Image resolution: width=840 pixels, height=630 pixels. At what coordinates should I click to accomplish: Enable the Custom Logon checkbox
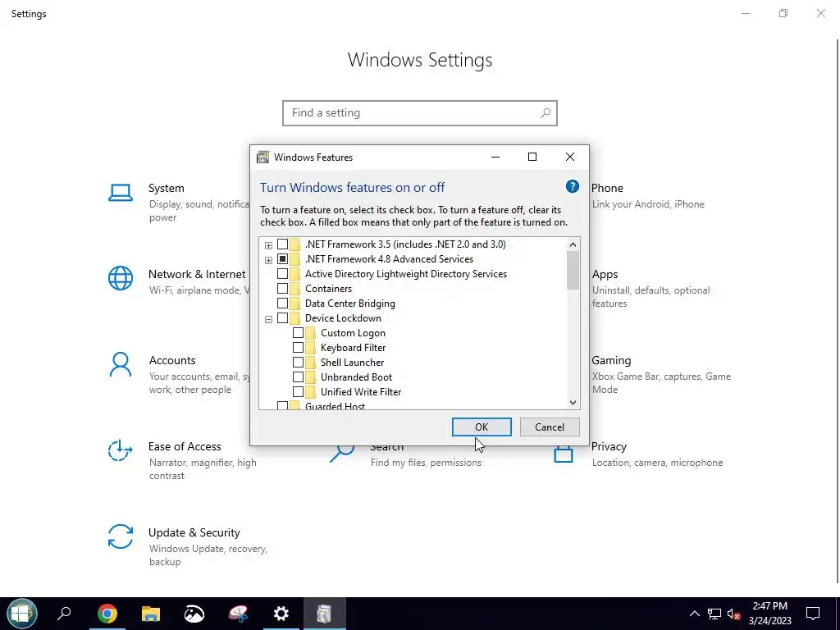pos(298,333)
